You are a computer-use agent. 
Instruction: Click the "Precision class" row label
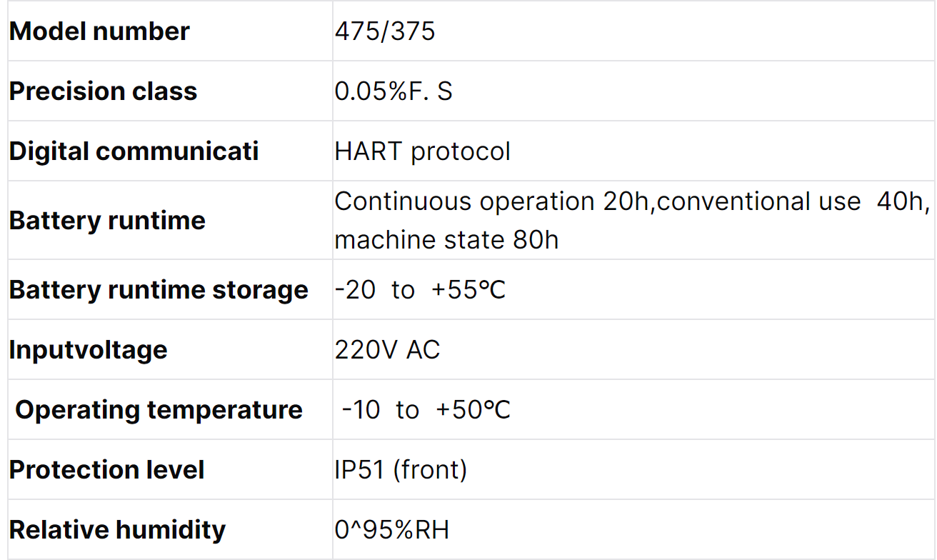click(103, 91)
